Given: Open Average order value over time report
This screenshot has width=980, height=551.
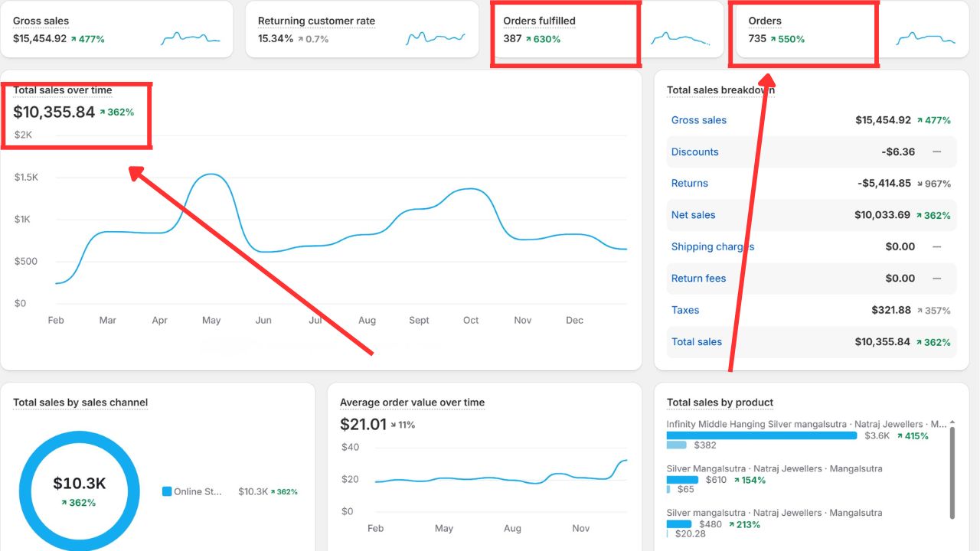Looking at the screenshot, I should (x=412, y=403).
